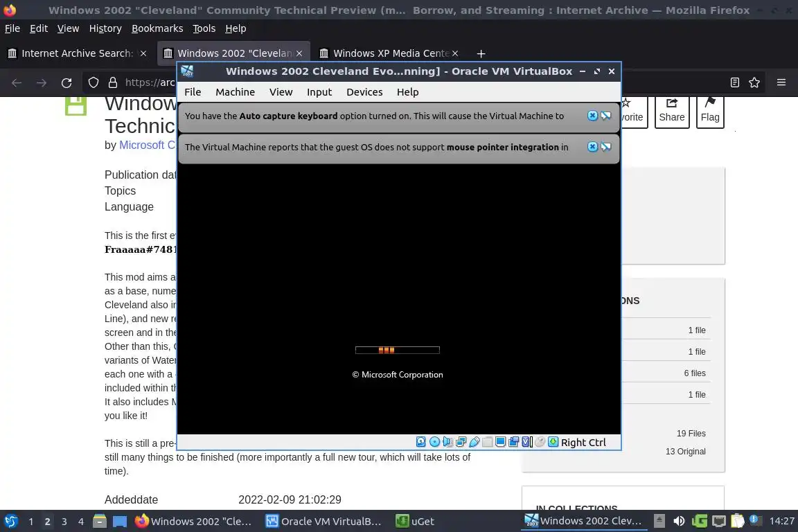Screen dimensions: 798x532
Task: Click the hard disk activity icon in VirtualBox status bar
Action: tap(421, 442)
